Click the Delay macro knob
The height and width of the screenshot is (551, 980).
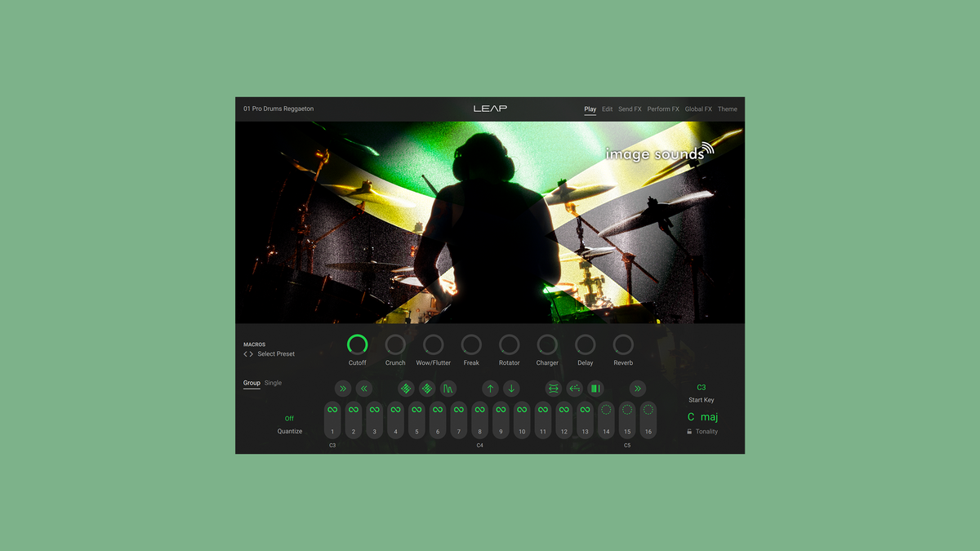point(586,344)
